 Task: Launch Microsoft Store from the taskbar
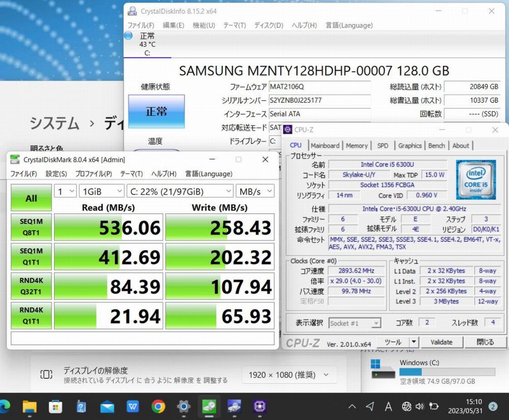(55, 406)
